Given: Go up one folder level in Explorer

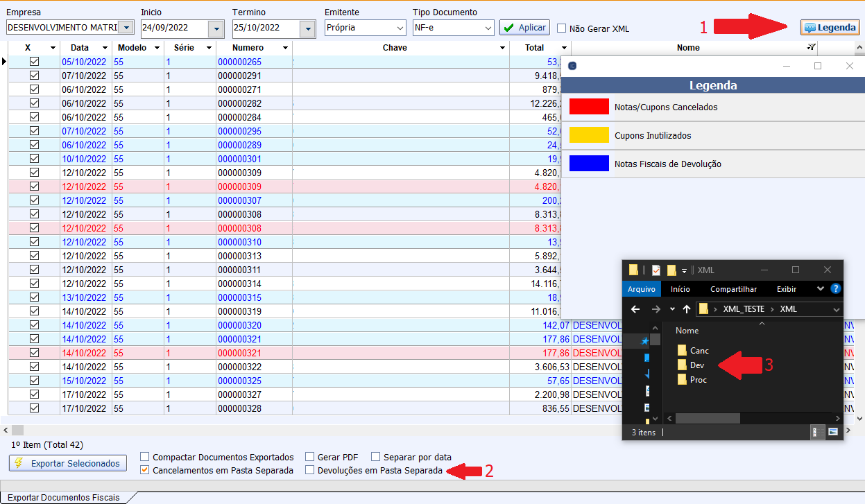Looking at the screenshot, I should [687, 309].
